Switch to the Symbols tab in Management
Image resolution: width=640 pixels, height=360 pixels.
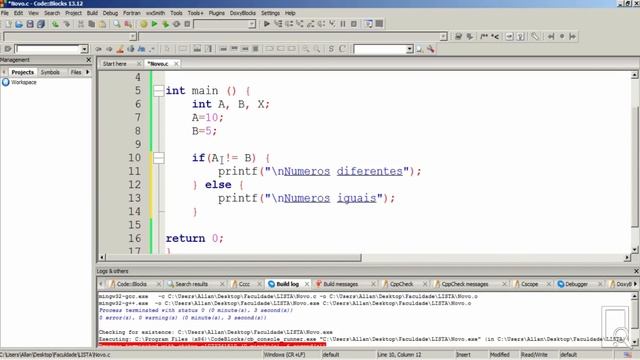[x=50, y=72]
